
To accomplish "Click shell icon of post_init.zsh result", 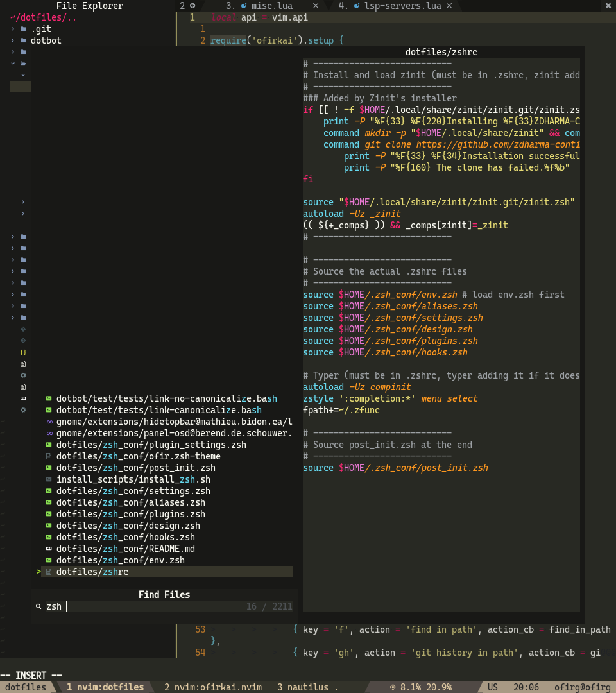I will tap(49, 468).
